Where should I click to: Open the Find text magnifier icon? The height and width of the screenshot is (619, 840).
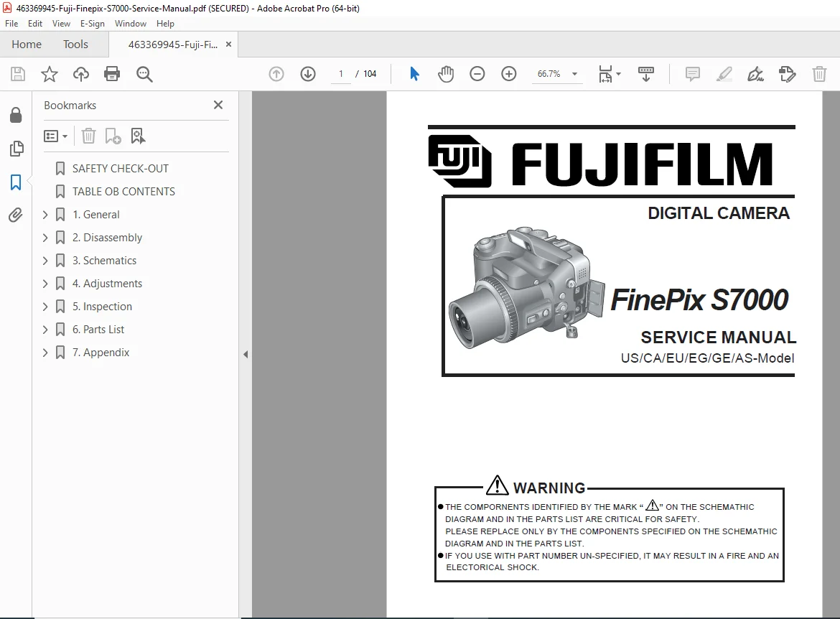click(x=144, y=74)
